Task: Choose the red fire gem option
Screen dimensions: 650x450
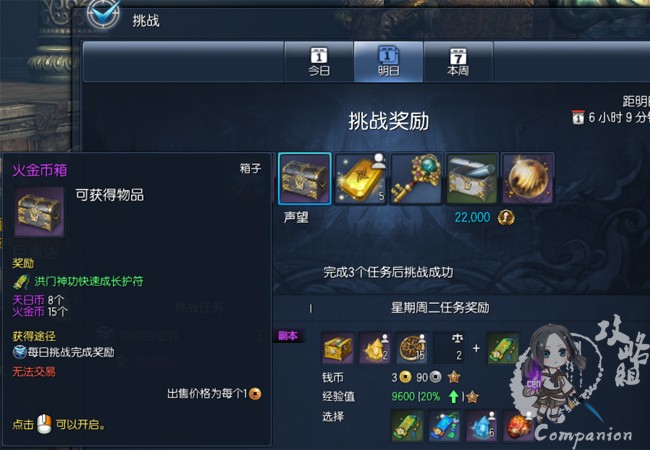Action: click(x=518, y=426)
